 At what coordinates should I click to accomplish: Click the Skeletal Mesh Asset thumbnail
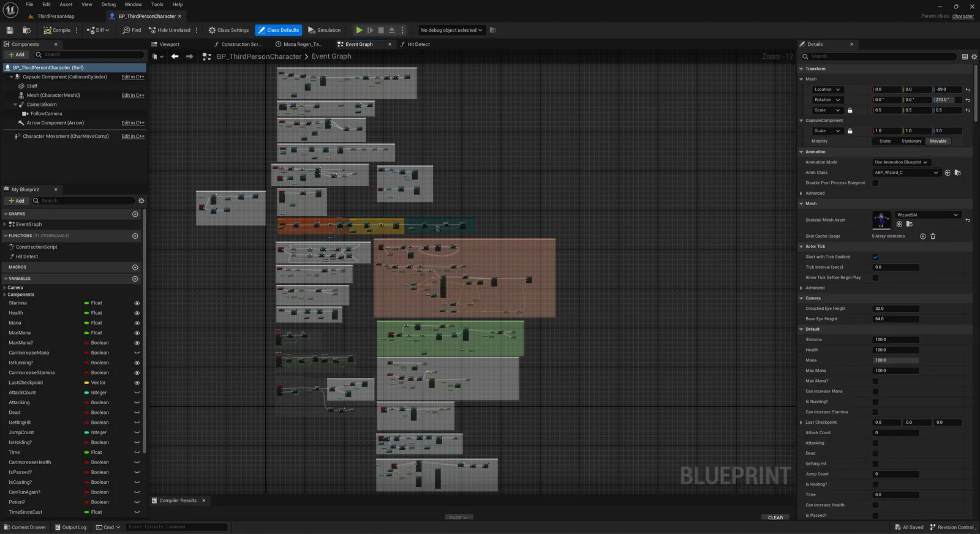(881, 220)
